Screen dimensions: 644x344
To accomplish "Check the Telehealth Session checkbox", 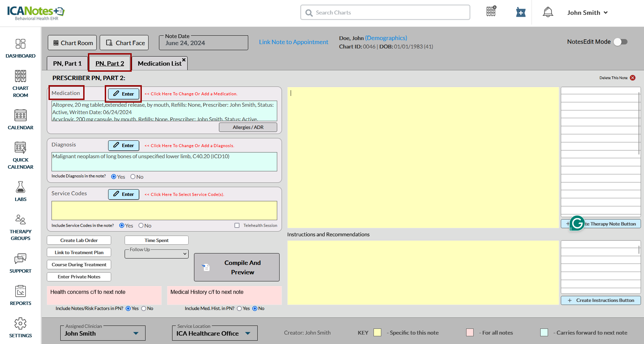I will click(237, 226).
